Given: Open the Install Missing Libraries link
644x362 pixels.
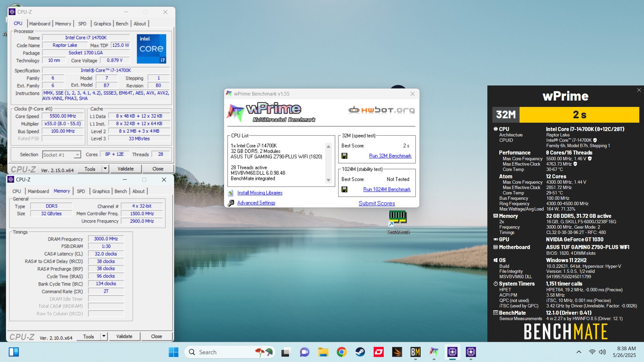Looking at the screenshot, I should [260, 193].
